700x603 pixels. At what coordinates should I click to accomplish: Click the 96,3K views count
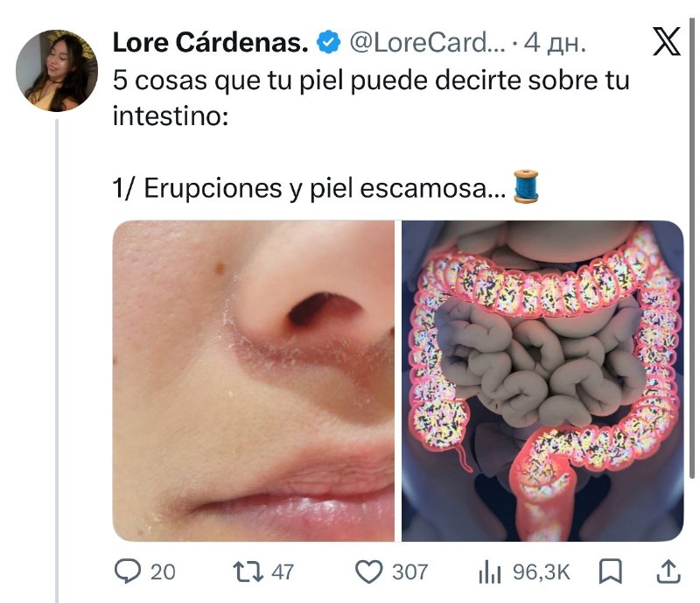click(x=542, y=572)
